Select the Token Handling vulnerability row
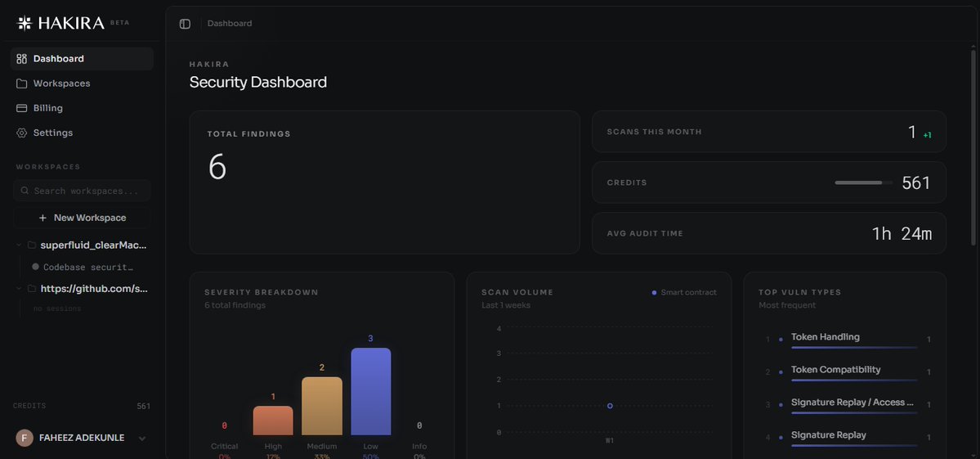The image size is (980, 459). (x=848, y=339)
